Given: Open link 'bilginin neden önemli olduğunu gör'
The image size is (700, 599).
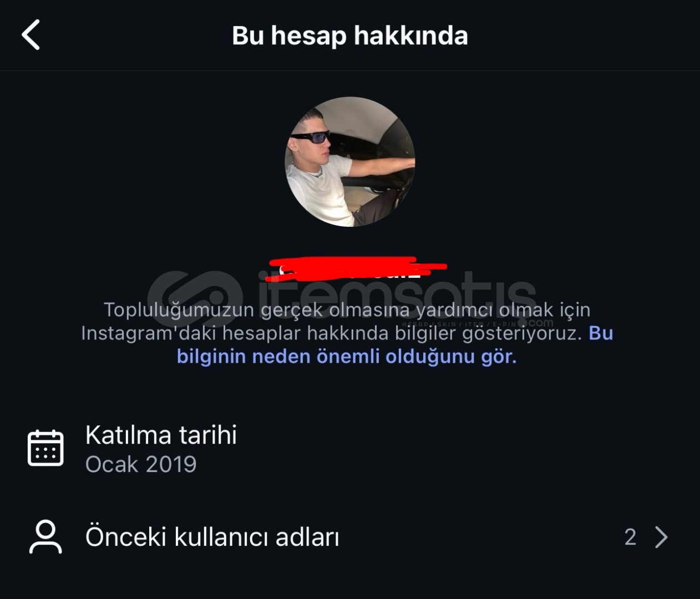Looking at the screenshot, I should tap(347, 356).
